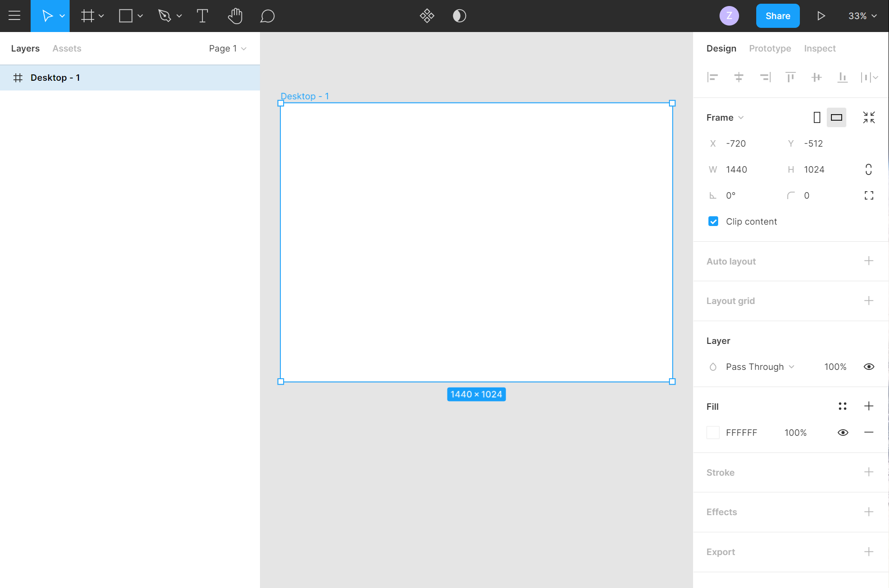The height and width of the screenshot is (588, 889).
Task: Click the half-circle mask icon in toolbar
Action: point(459,16)
